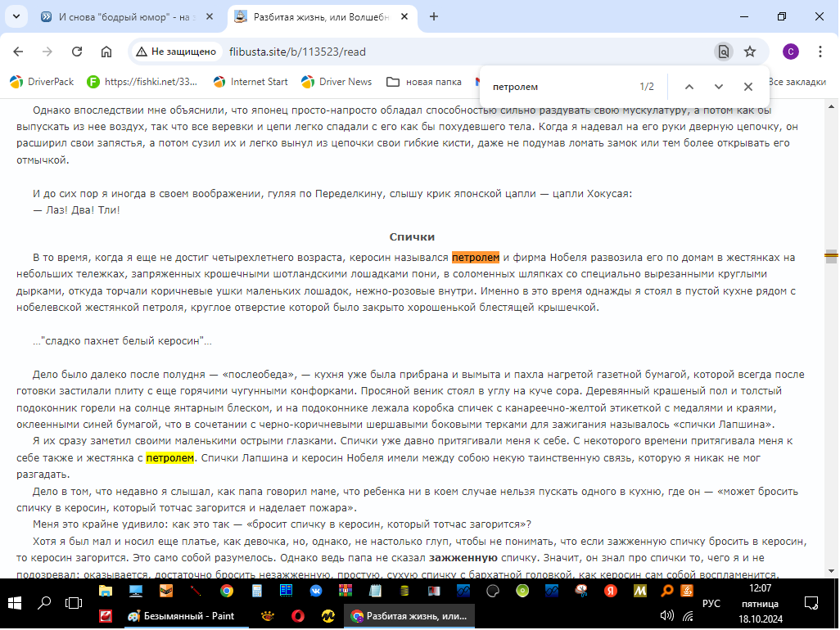The image size is (840, 630).
Task: Open the Yandex taskbar icon
Action: pos(610,591)
